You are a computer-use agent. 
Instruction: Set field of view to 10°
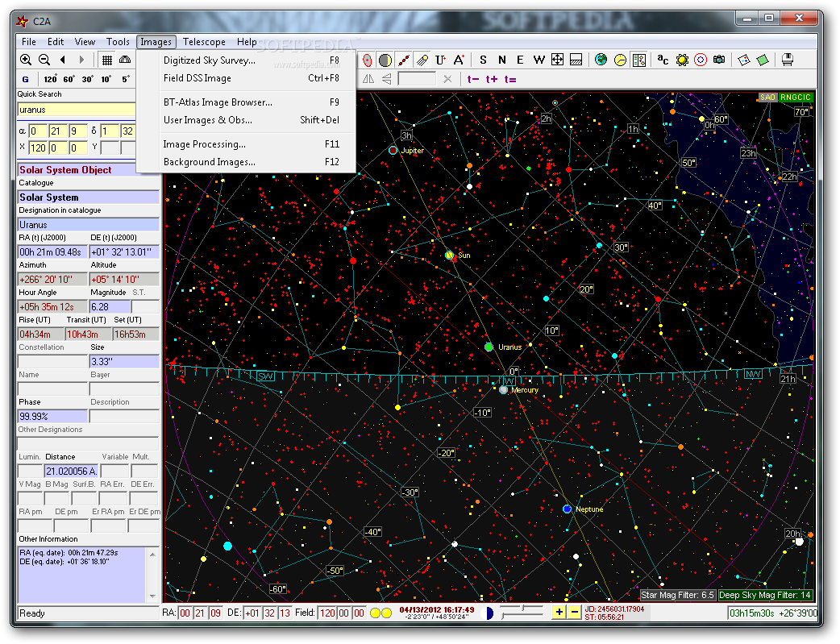coord(106,79)
